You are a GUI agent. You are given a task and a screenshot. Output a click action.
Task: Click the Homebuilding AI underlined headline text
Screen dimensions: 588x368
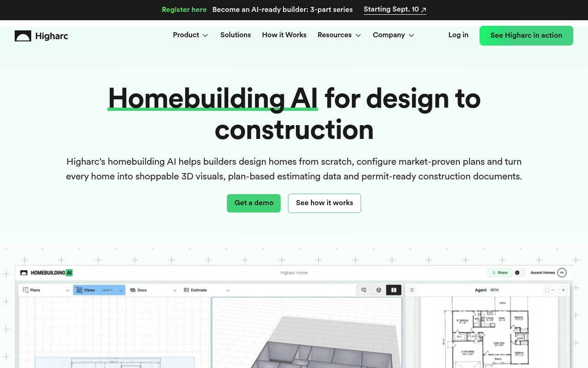213,98
